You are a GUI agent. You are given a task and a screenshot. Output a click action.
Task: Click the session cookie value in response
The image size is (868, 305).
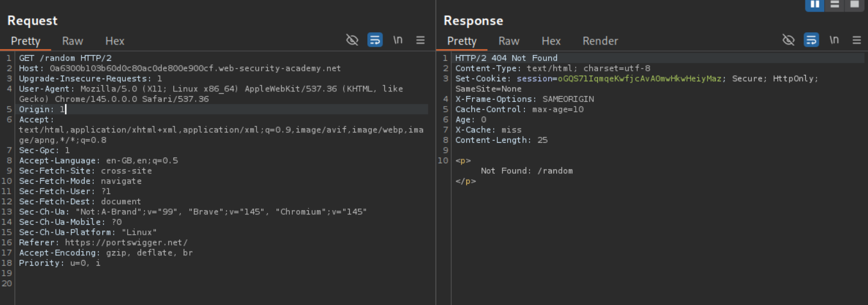pyautogui.click(x=639, y=79)
